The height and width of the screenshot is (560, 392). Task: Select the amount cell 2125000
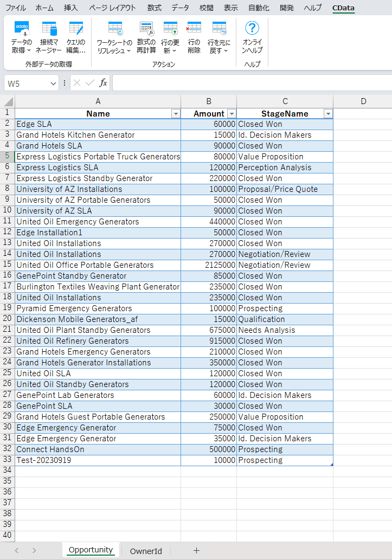click(x=209, y=265)
